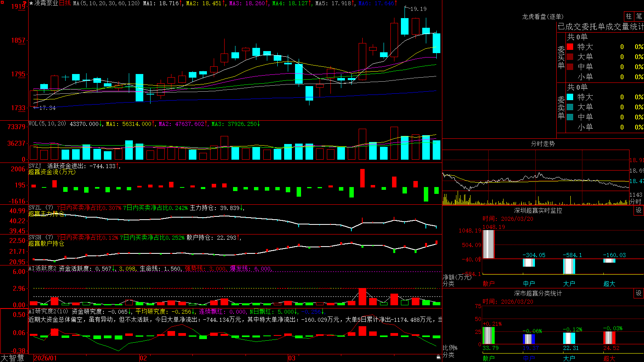
Task: Click the 超大 ratio bar showing -0.03%
Action: tap(609, 338)
